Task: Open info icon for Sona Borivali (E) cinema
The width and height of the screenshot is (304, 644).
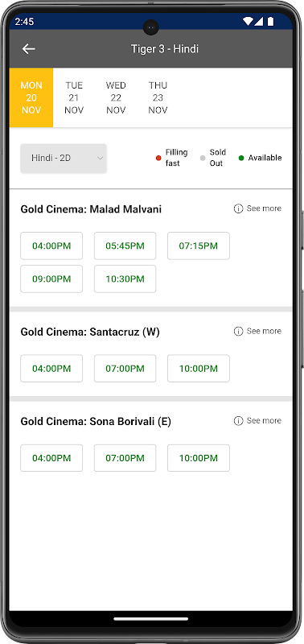Action: coord(238,420)
